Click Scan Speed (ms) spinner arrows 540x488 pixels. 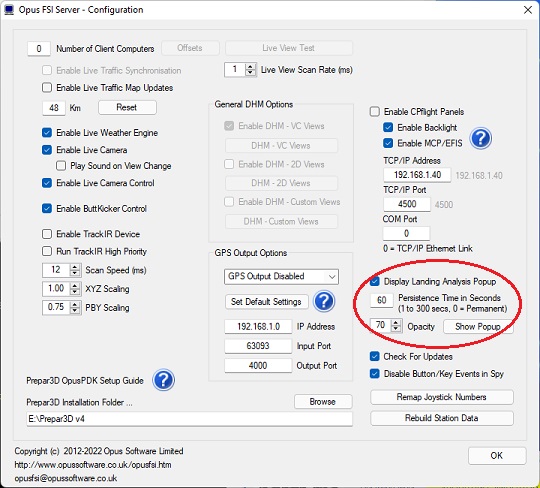pyautogui.click(x=75, y=270)
